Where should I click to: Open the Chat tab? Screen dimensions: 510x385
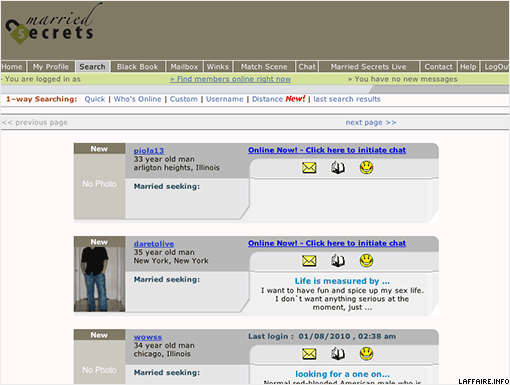[307, 67]
